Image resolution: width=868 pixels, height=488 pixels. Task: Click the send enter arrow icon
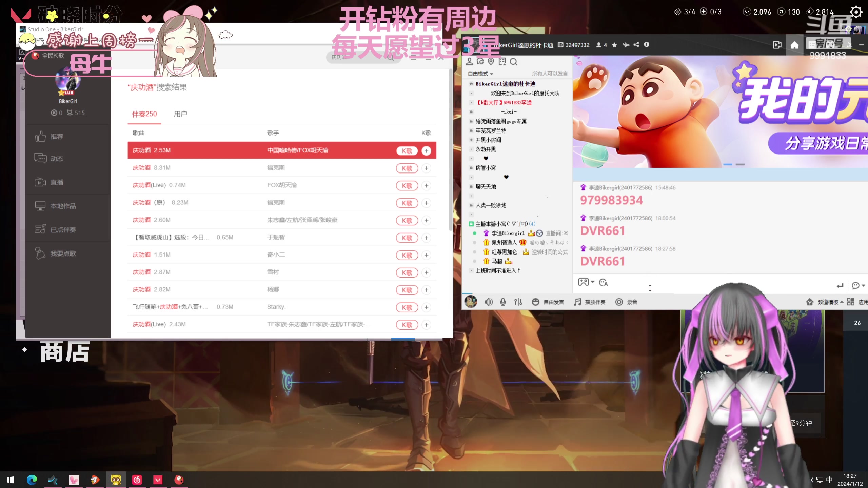840,286
